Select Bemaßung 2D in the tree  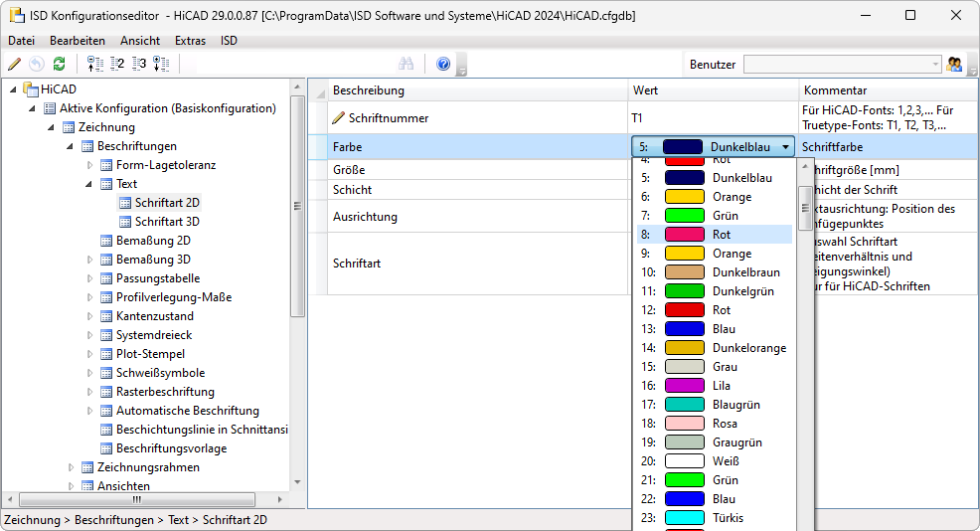point(153,241)
